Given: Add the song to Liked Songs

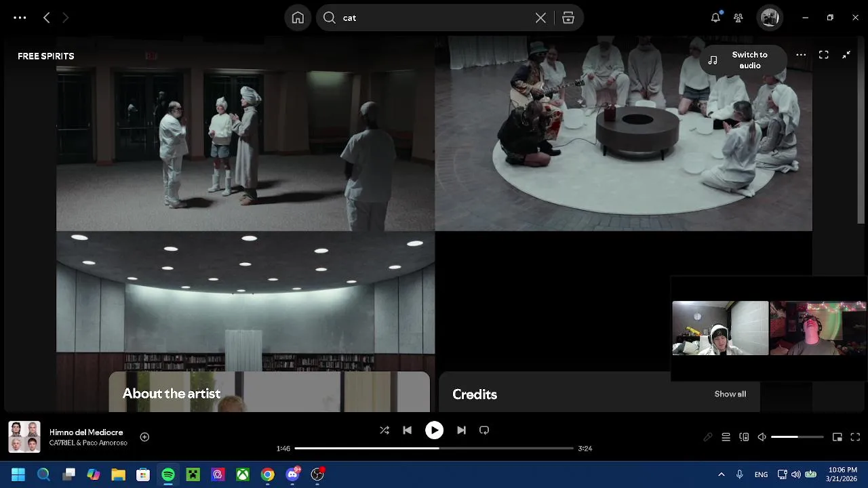Looking at the screenshot, I should 144,437.
